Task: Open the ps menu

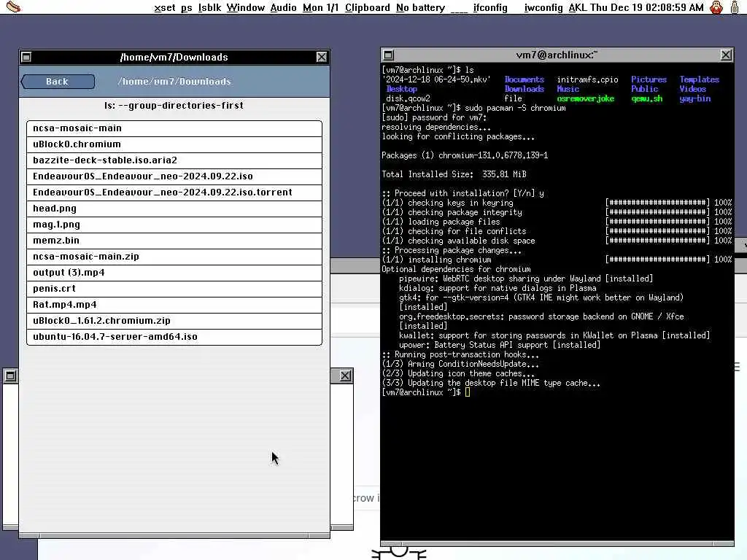Action: tap(186, 7)
